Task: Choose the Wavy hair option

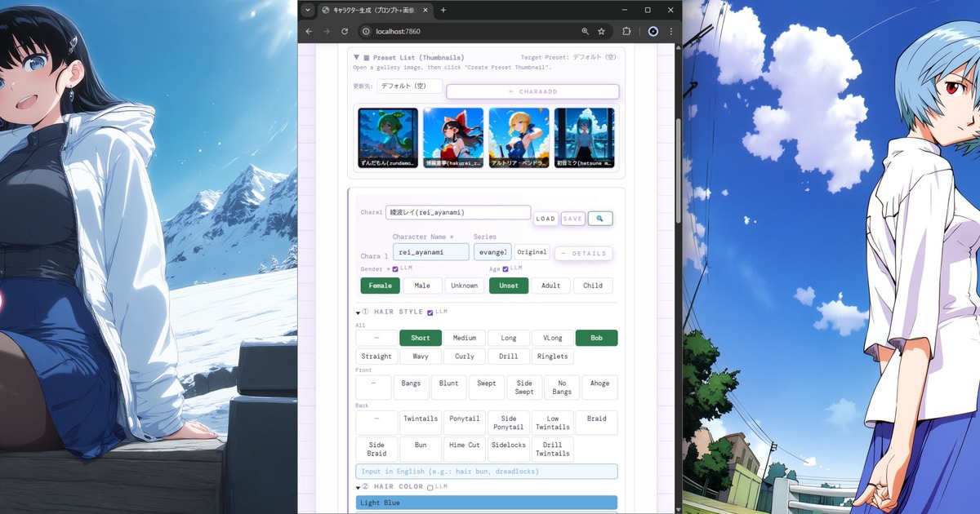Action: [x=421, y=357]
